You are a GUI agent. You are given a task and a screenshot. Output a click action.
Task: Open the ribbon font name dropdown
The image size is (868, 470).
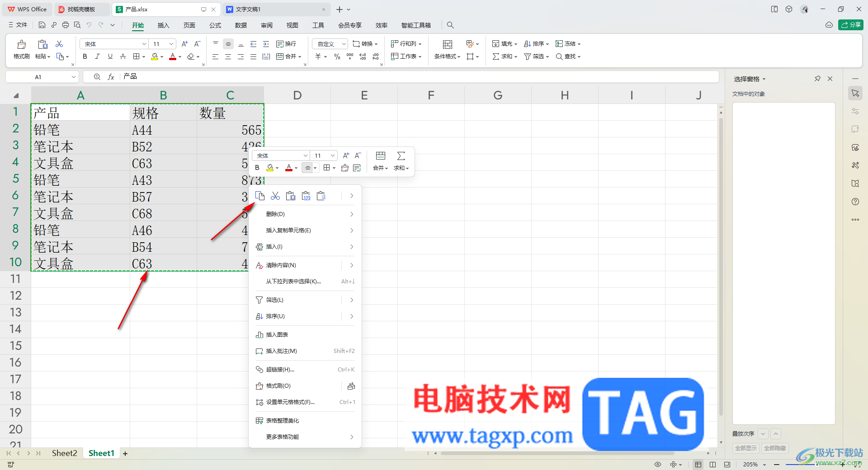pos(144,44)
